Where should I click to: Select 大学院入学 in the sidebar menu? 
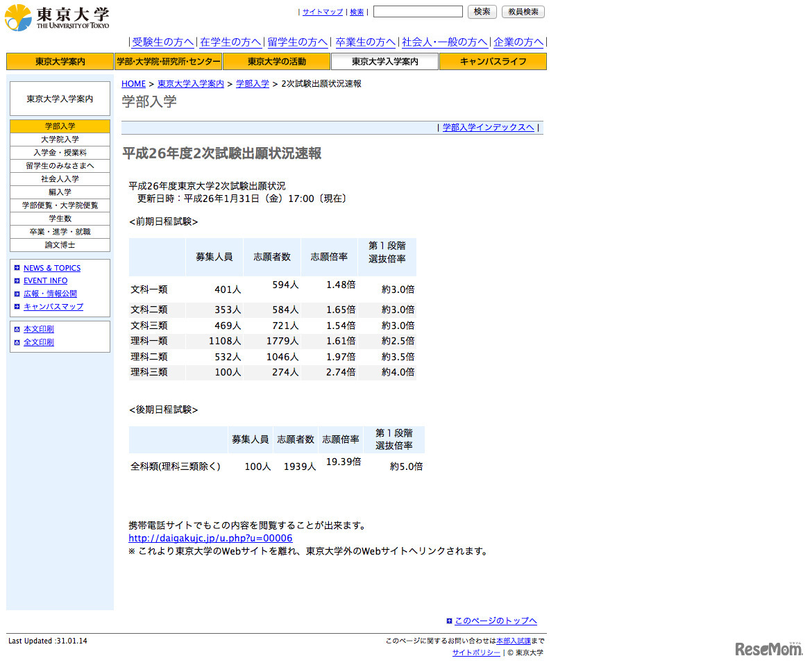click(x=60, y=140)
